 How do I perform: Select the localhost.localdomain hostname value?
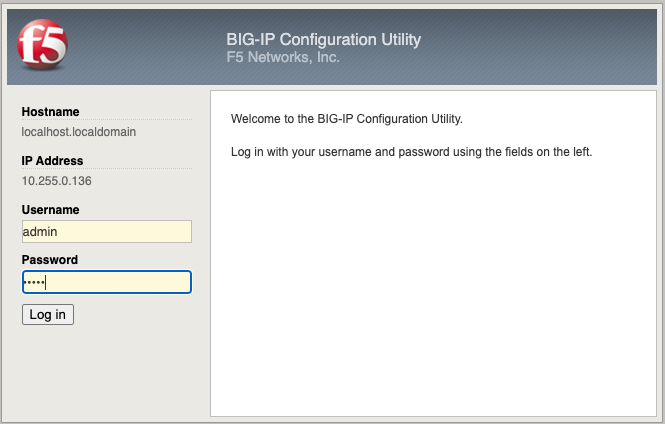click(x=78, y=132)
